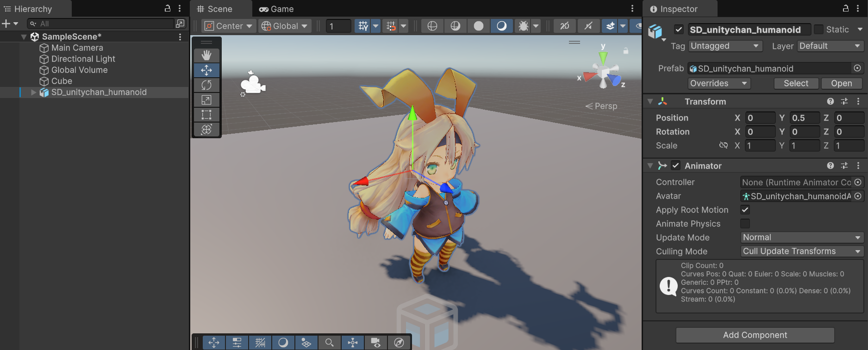868x350 pixels.
Task: Click the Add Component button
Action: [x=755, y=335]
